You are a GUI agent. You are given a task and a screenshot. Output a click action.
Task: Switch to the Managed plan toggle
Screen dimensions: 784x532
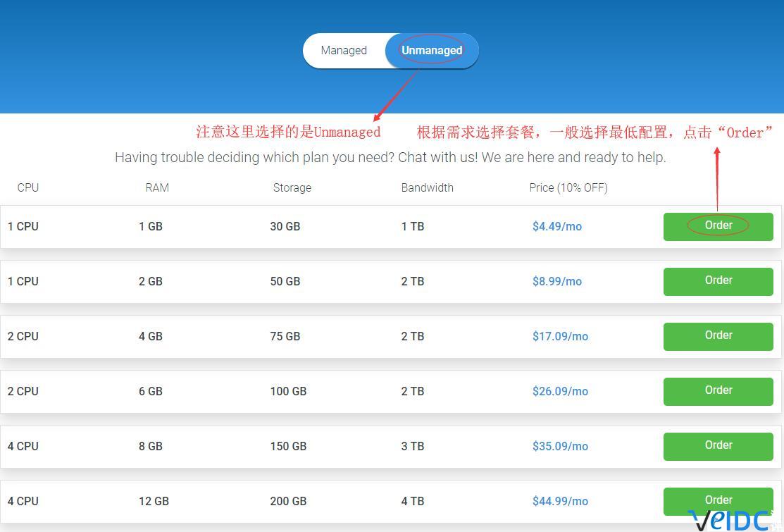coord(344,51)
